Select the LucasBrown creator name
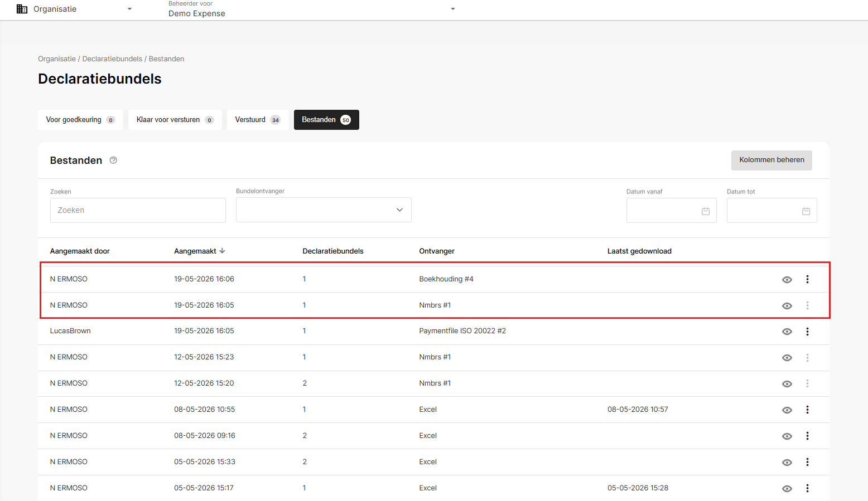 (70, 331)
